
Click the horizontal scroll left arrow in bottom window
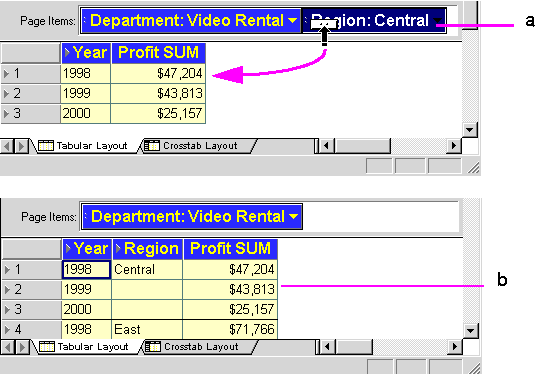(x=327, y=347)
